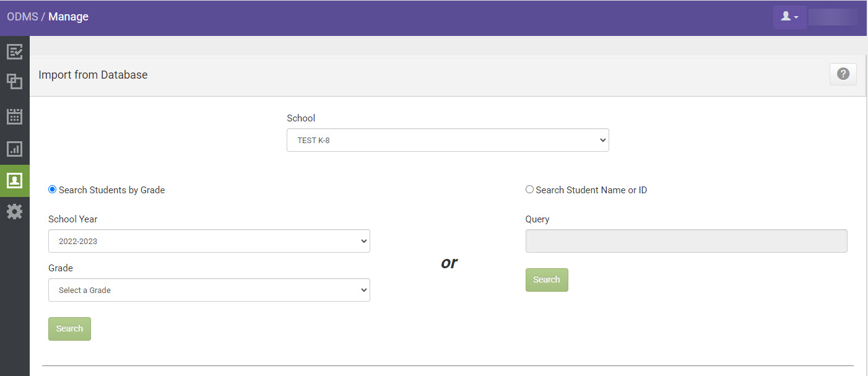This screenshot has width=868, height=376.
Task: Click Manage in the breadcrumb header
Action: [x=68, y=17]
